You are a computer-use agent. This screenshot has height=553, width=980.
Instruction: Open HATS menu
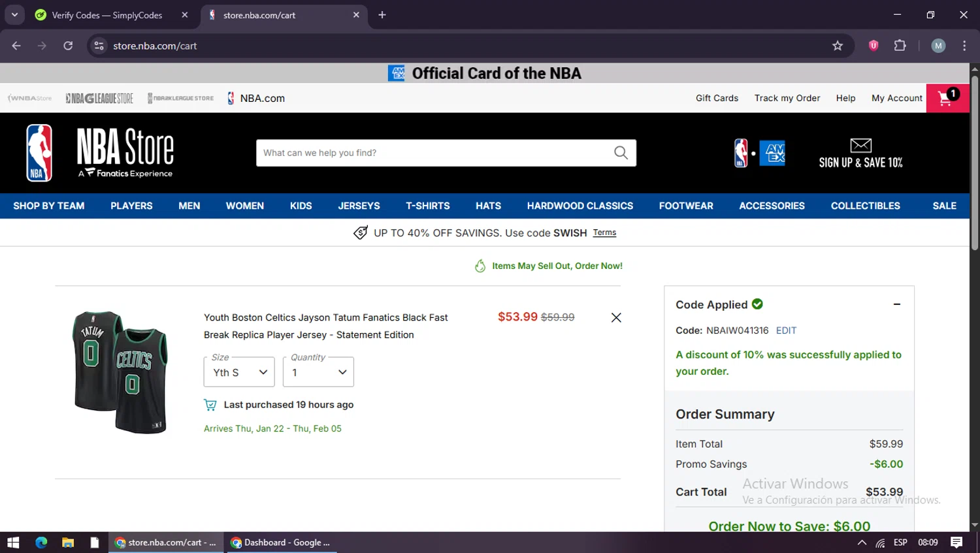pyautogui.click(x=488, y=206)
